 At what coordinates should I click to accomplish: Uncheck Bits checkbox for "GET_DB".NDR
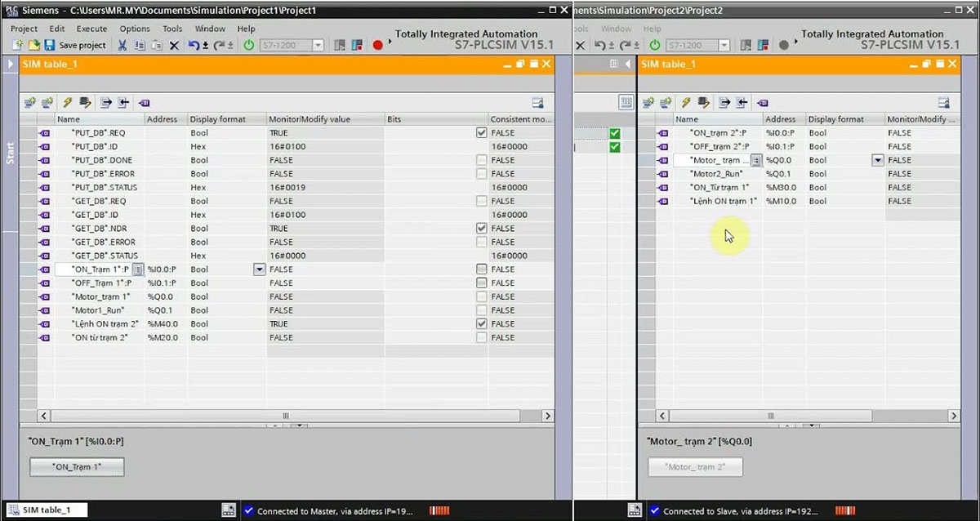[481, 229]
